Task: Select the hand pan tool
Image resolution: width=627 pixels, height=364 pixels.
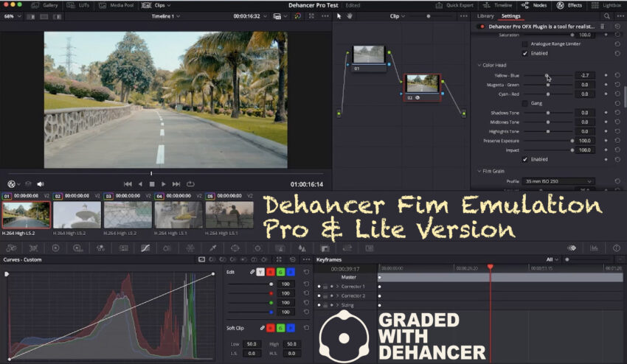Action: click(350, 16)
